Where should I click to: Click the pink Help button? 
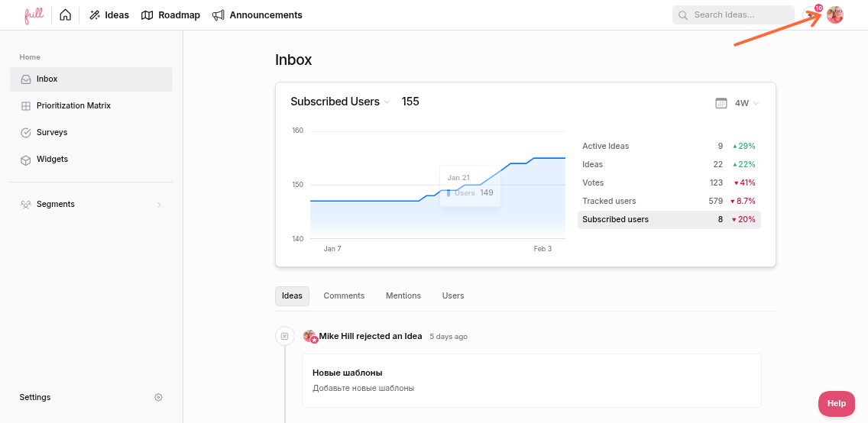[837, 404]
